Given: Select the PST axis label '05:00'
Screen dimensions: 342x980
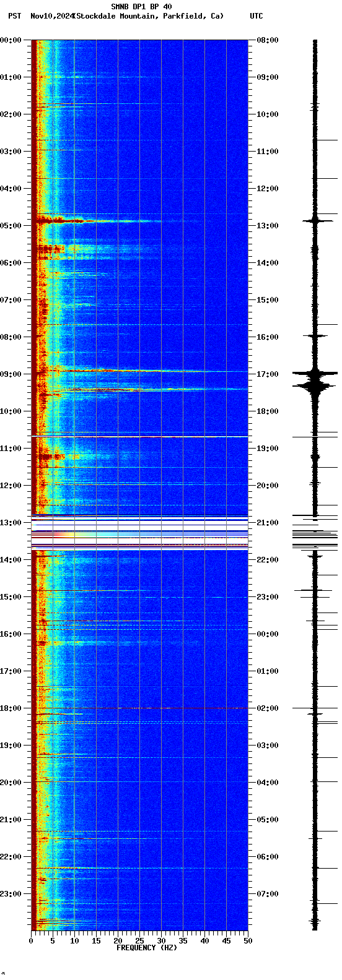Looking at the screenshot, I should (10, 226).
